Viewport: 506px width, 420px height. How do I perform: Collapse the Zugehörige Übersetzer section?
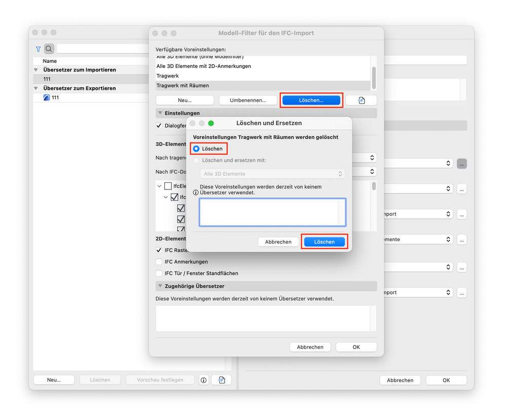click(160, 286)
